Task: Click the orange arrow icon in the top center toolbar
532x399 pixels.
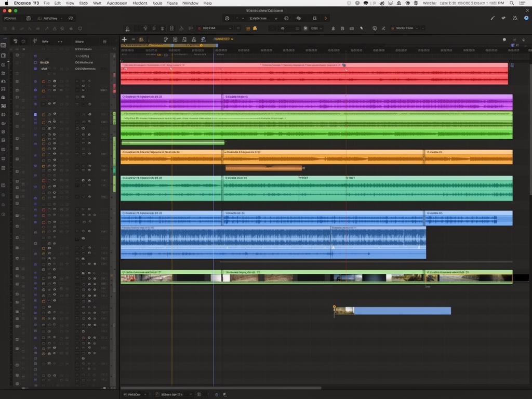Action: click(x=326, y=18)
